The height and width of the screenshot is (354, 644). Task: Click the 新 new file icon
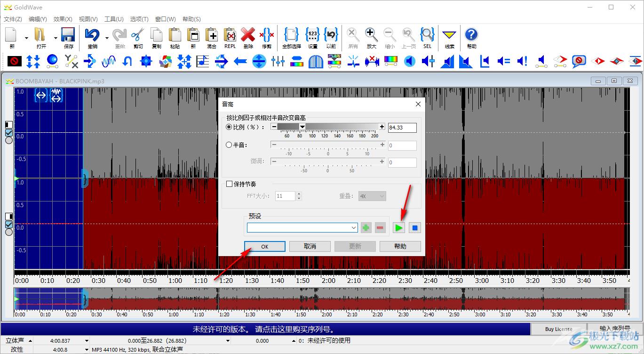click(11, 35)
